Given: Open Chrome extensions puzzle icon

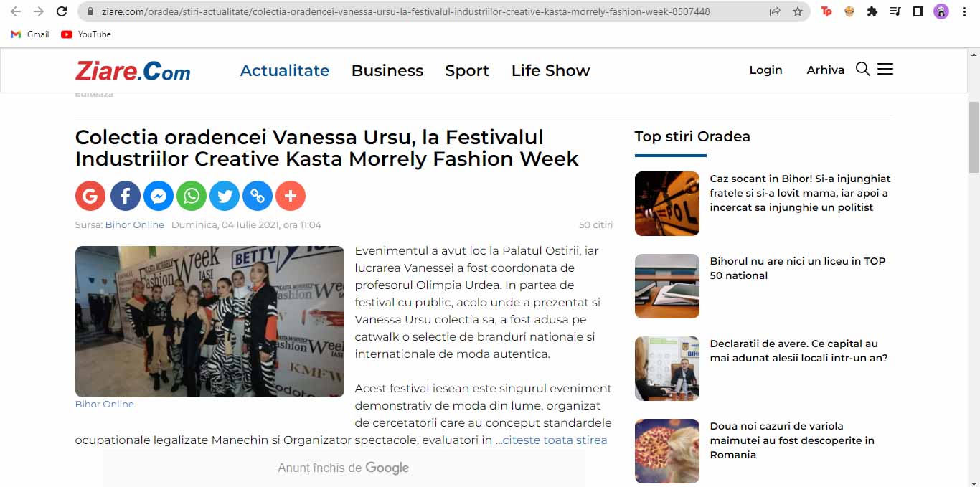Looking at the screenshot, I should [872, 11].
